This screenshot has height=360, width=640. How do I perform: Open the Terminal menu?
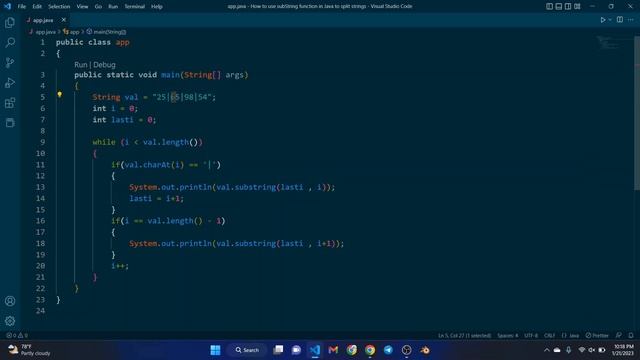[134, 7]
